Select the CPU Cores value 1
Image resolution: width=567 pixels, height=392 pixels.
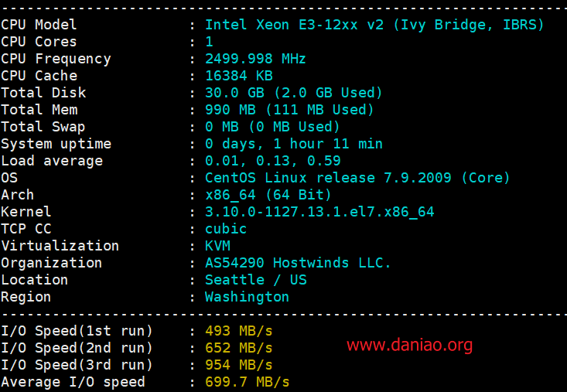(209, 42)
